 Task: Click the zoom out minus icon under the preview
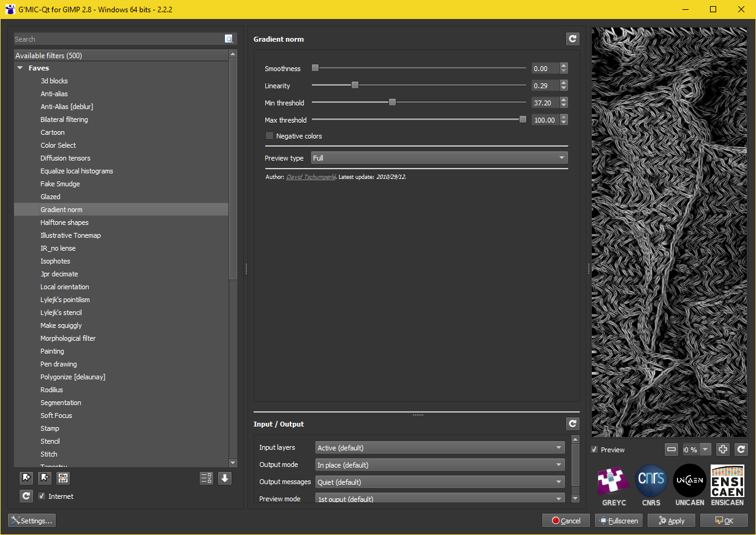[671, 450]
